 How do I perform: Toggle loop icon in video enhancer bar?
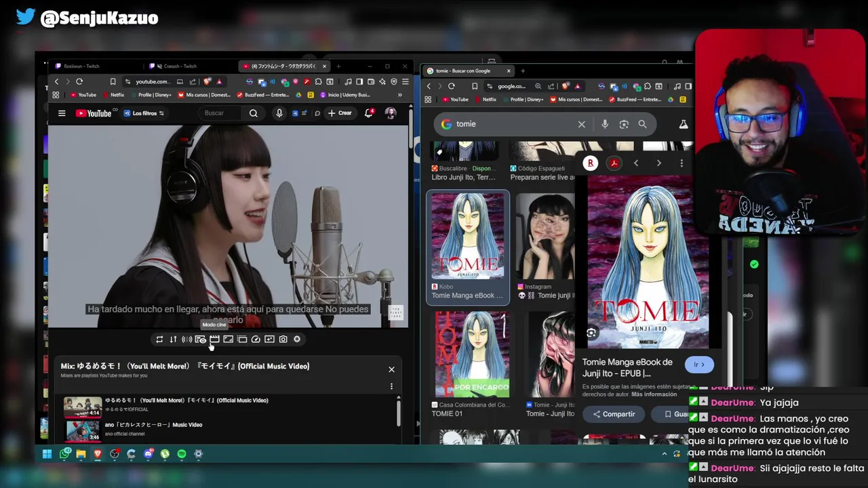(x=159, y=339)
